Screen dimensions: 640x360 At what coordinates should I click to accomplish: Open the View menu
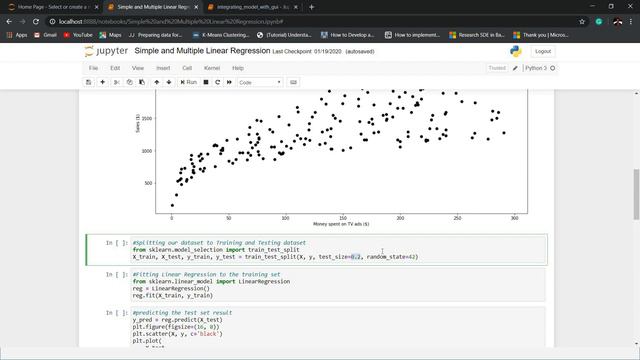[x=138, y=68]
